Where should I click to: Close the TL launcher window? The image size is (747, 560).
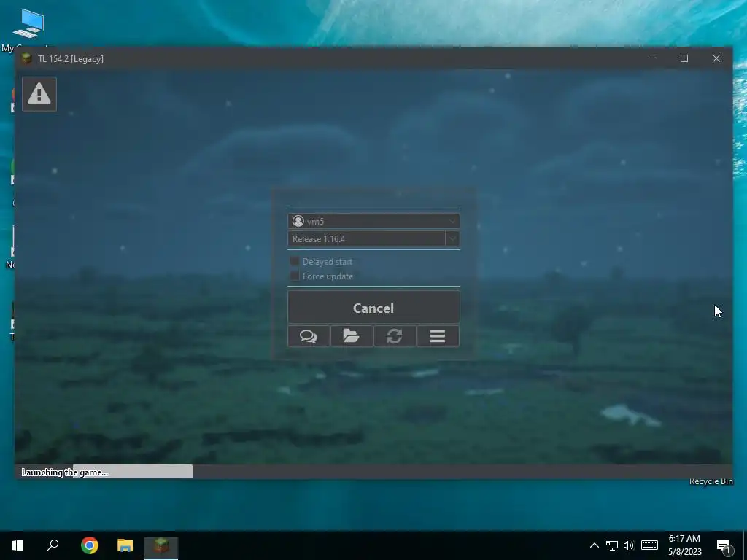point(716,58)
